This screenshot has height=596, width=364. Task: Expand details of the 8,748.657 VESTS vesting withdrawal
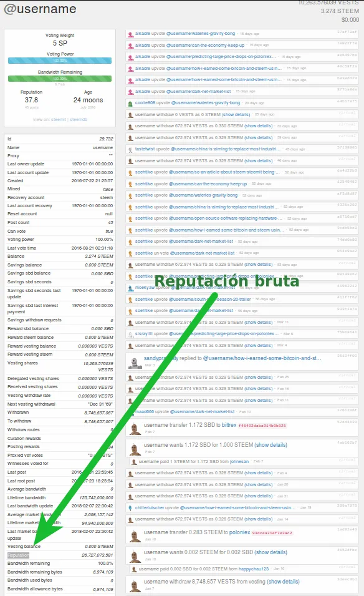[x=283, y=582]
